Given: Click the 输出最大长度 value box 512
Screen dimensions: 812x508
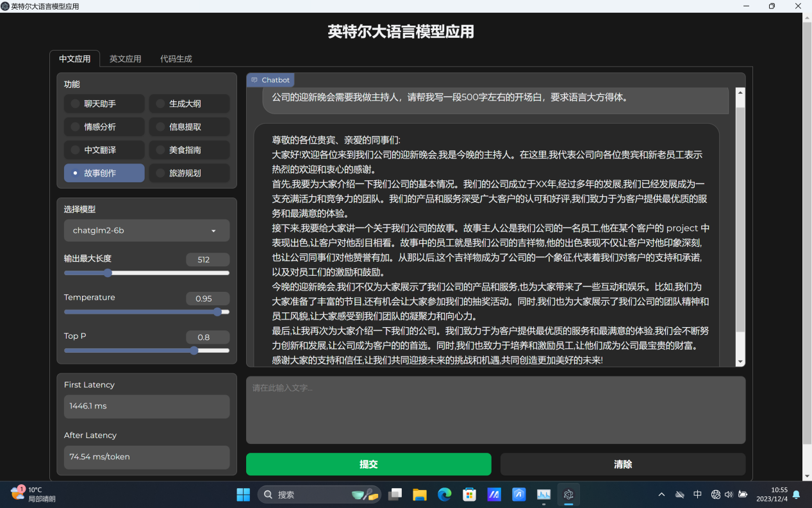Looking at the screenshot, I should click(208, 260).
